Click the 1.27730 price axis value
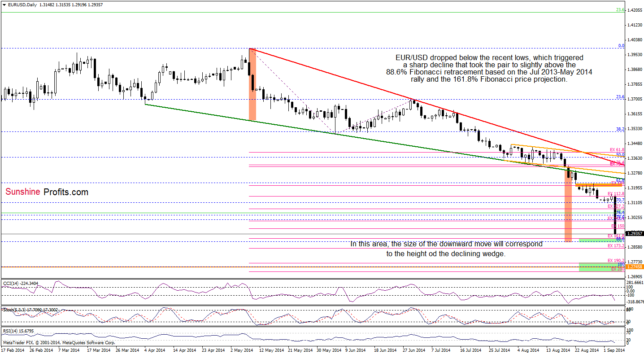The image size is (644, 354). [x=635, y=262]
